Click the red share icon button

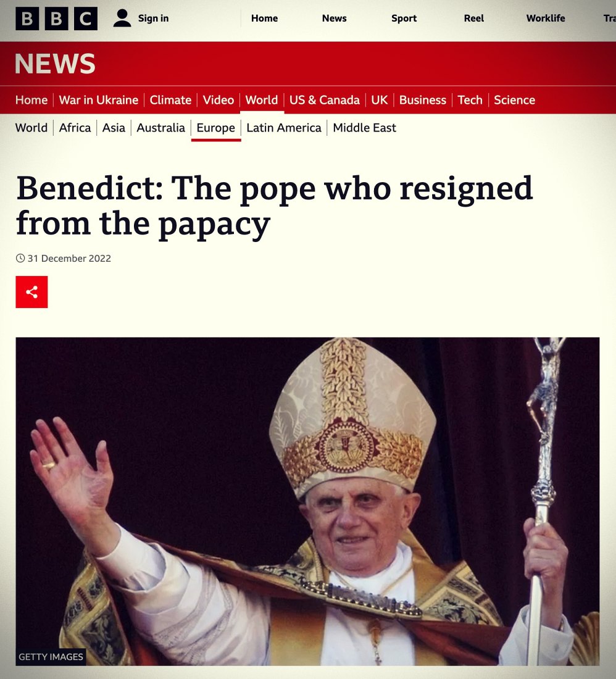pyautogui.click(x=31, y=292)
